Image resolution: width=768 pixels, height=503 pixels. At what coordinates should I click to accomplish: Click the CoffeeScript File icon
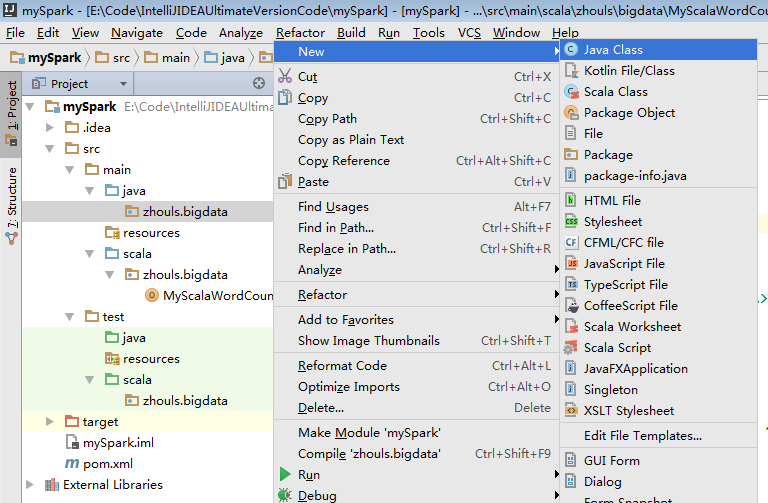pos(571,306)
